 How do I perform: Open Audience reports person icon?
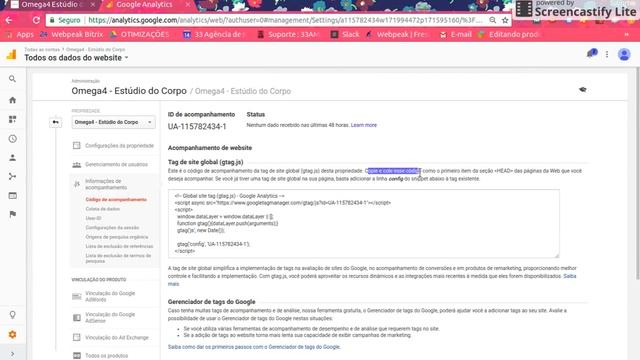pos(12,158)
